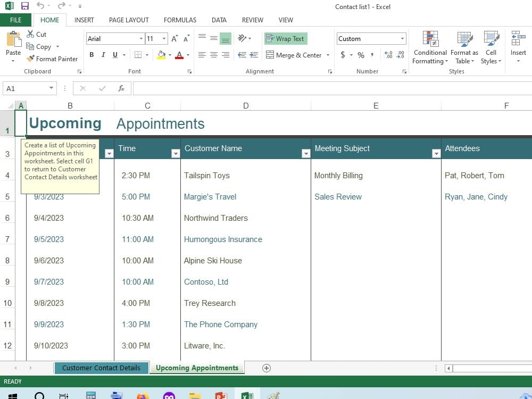Screen dimensions: 532x399
Task: Open Conditional Formatting menu
Action: click(430, 47)
